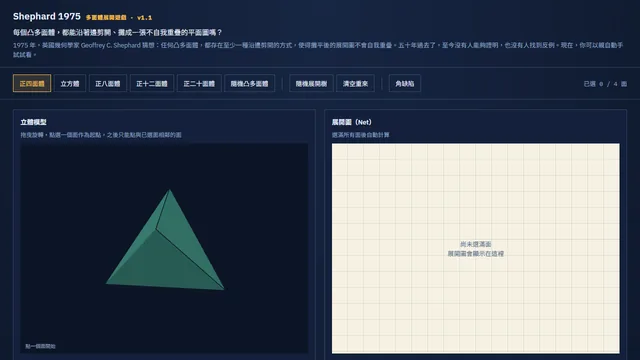This screenshot has height=360, width=640.
Task: Click the selected faces counter 0 / 4
Action: (605, 84)
